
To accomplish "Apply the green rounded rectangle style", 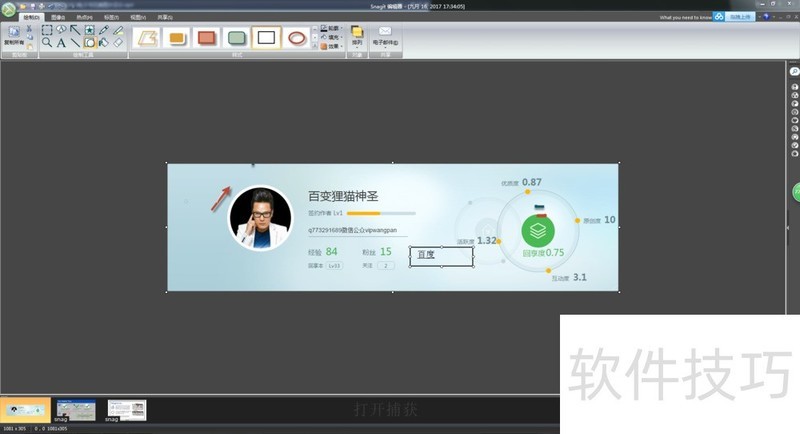I will click(x=237, y=38).
